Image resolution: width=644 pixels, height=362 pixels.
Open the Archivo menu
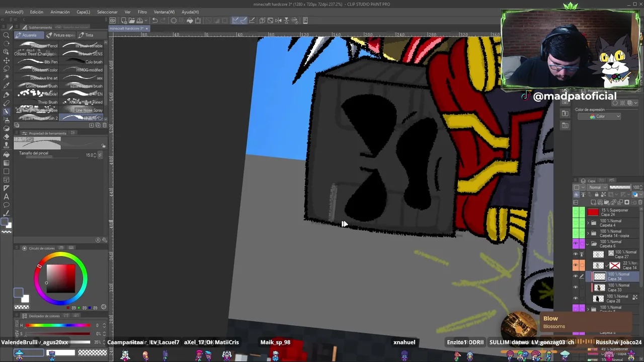(14, 12)
